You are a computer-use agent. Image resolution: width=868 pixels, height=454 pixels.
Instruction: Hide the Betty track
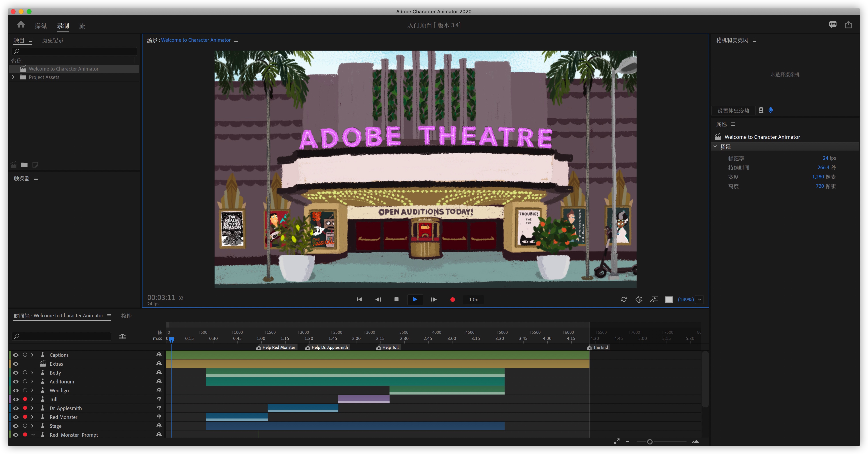(16, 373)
